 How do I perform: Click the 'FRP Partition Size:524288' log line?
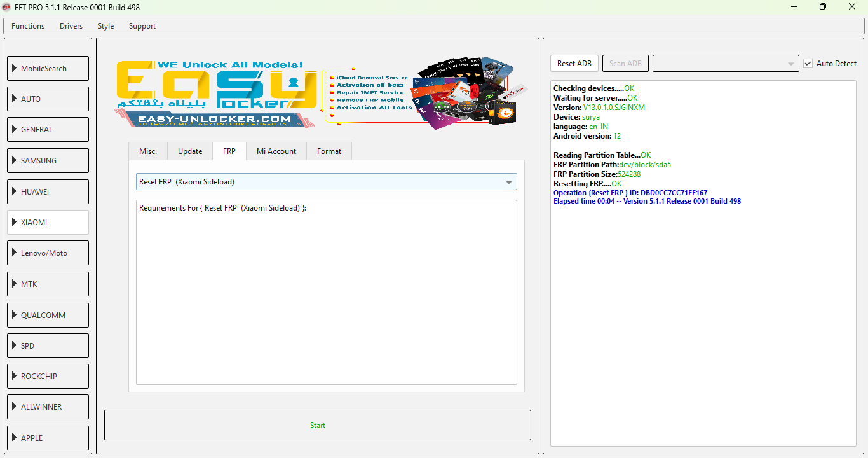[x=597, y=174]
